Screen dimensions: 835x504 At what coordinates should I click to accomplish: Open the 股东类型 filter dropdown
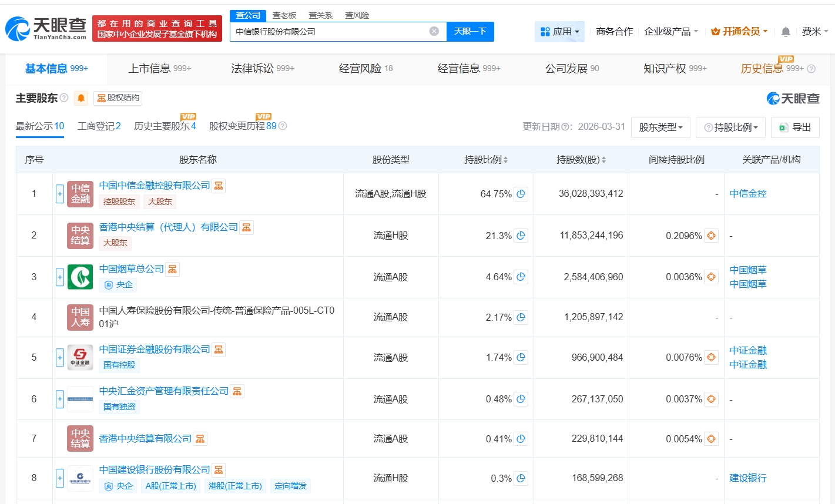click(x=660, y=127)
